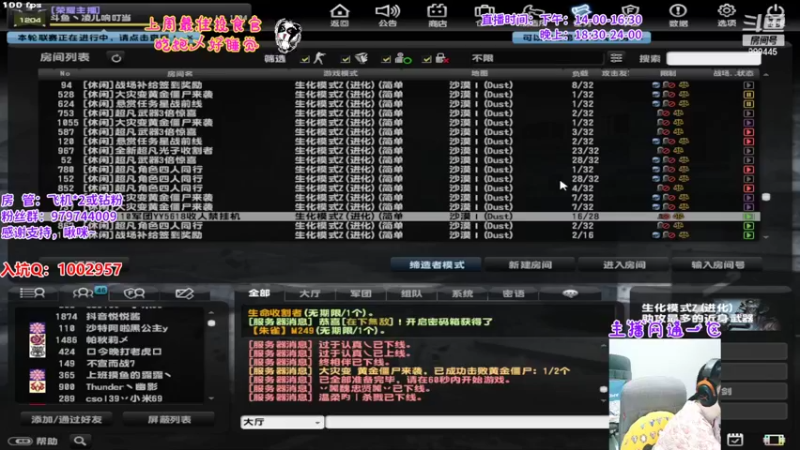The image size is (800, 450).
Task: Sort by the 游戏模式 column header
Action: (340, 73)
